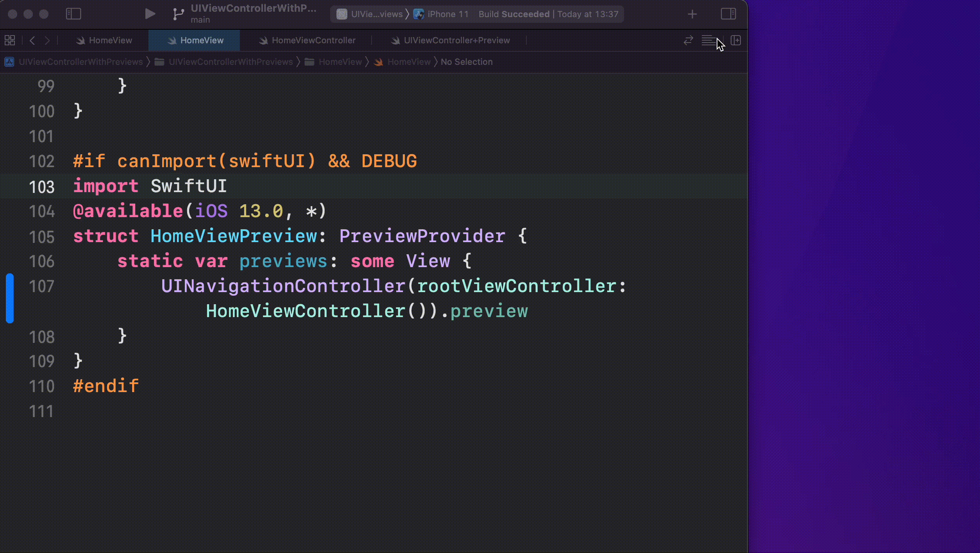Choose the iPhone 11 run destination

[441, 14]
